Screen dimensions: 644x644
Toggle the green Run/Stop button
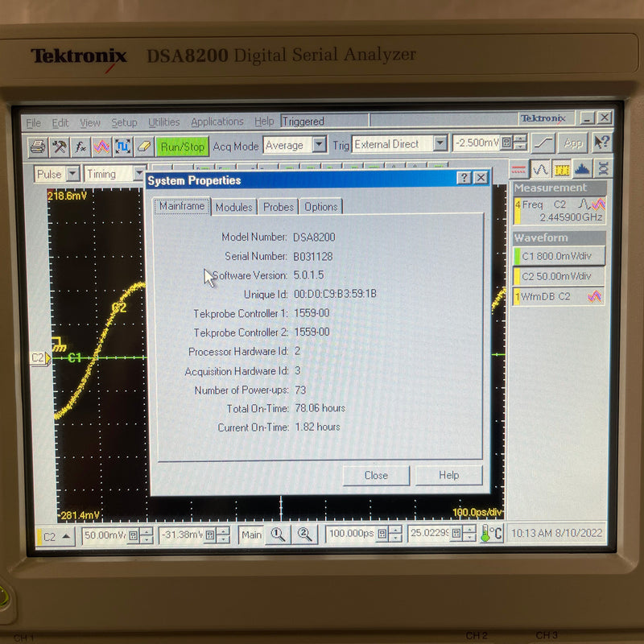183,147
